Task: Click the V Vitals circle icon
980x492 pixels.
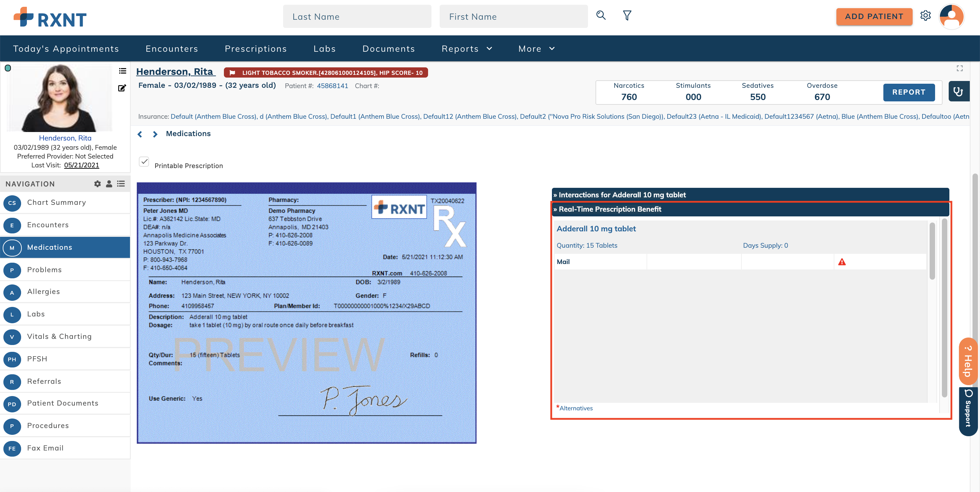Action: pos(12,337)
